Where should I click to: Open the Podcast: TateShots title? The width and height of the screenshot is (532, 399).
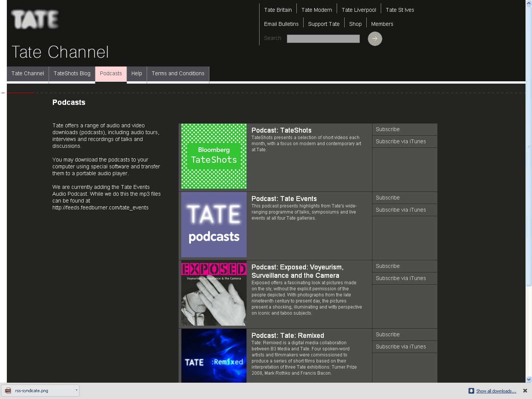[x=282, y=130]
